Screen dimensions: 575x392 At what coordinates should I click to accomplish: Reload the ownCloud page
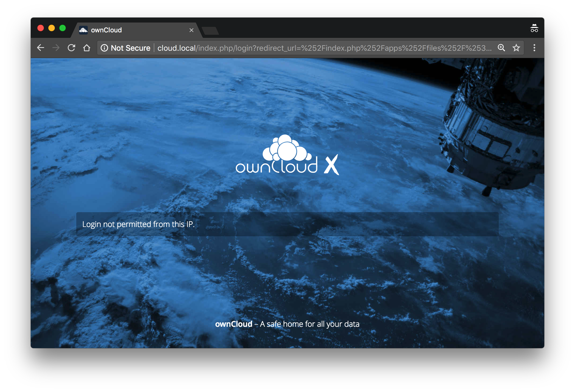coord(71,48)
